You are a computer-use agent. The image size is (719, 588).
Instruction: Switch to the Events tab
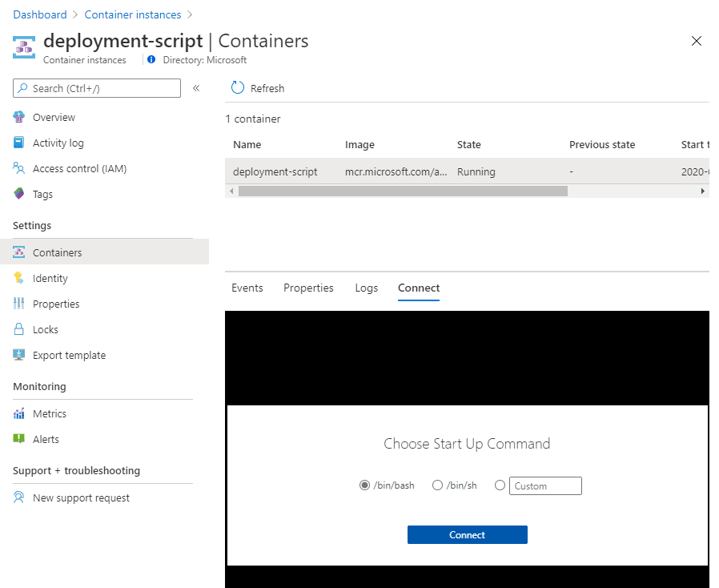[x=247, y=288]
